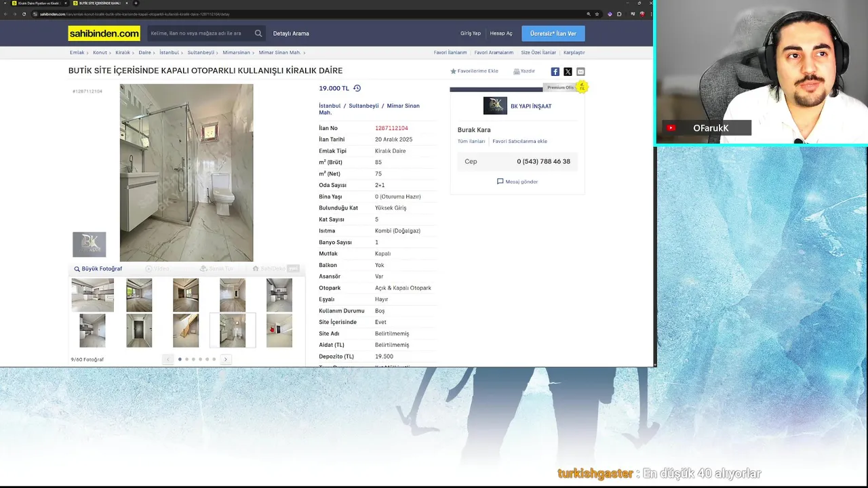Open Karşılaştır
This screenshot has width=868, height=488.
click(x=574, y=52)
